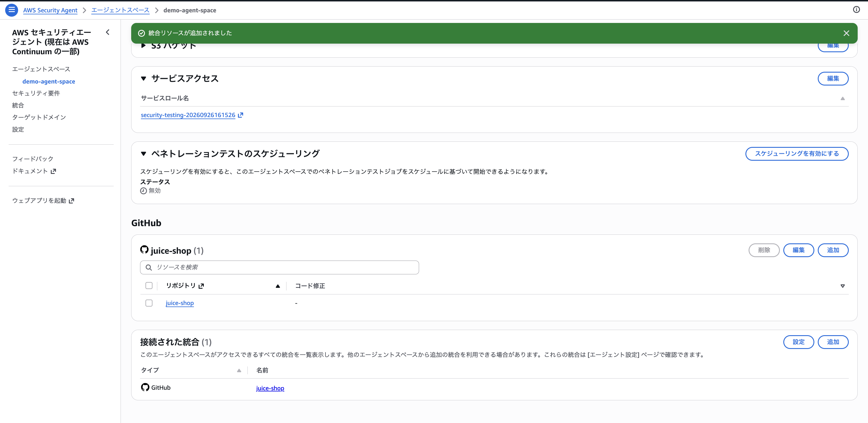The image size is (868, 423).
Task: Click 追加 button in juice-shop panel
Action: tap(833, 250)
